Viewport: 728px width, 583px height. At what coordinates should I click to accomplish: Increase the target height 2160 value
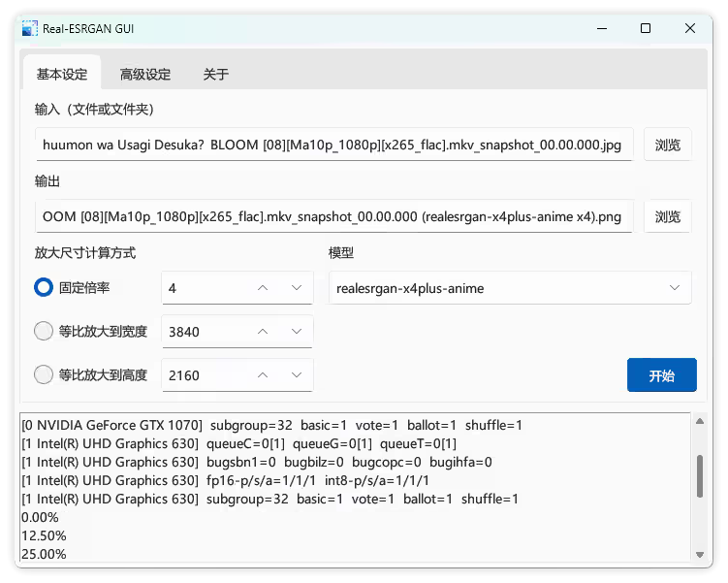[x=262, y=375]
